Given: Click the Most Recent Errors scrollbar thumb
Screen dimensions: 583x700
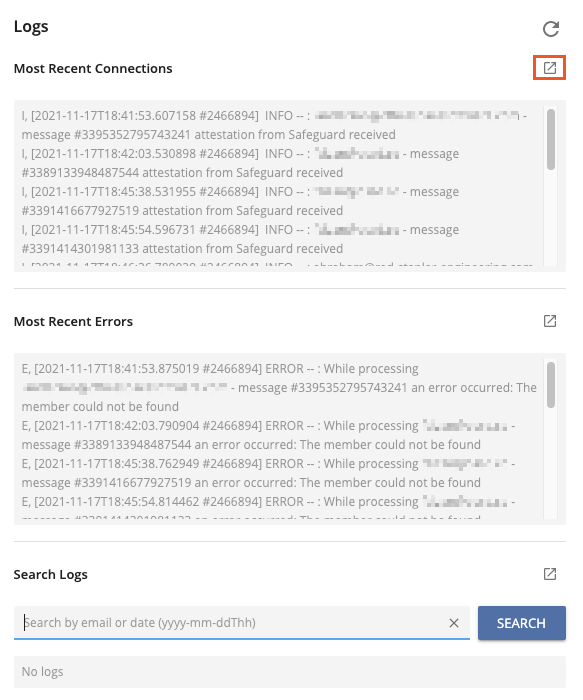Looking at the screenshot, I should pyautogui.click(x=551, y=385).
